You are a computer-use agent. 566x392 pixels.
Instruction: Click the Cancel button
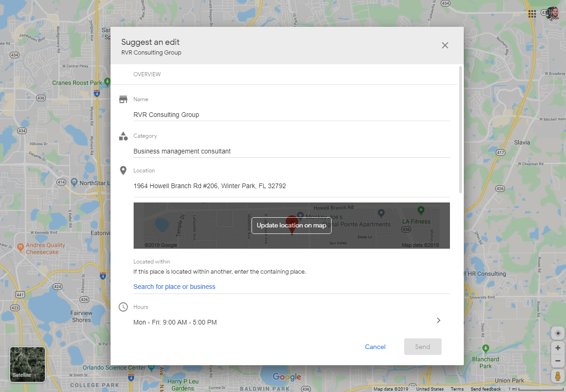[375, 347]
